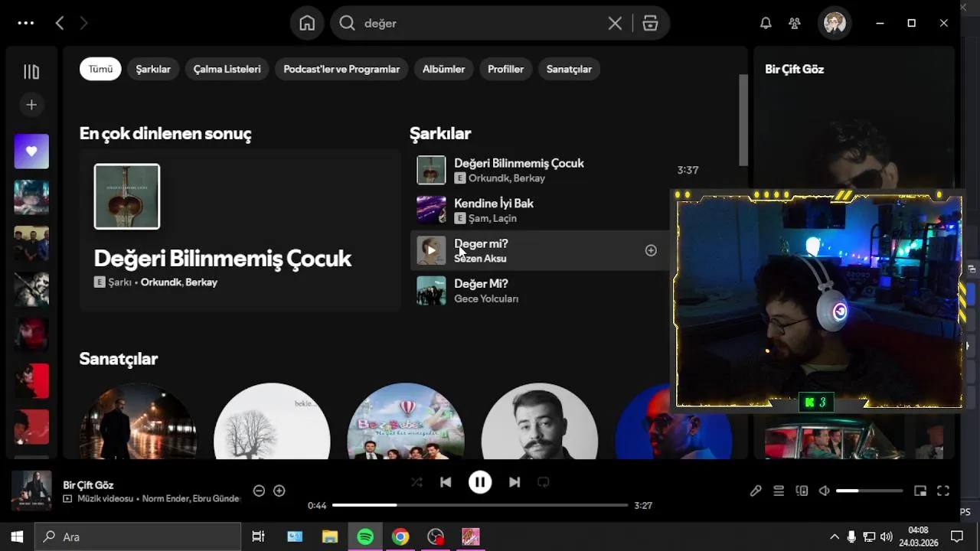Select the Çalma Listeleri filter chip
Screen dimensions: 980x551
coord(227,69)
